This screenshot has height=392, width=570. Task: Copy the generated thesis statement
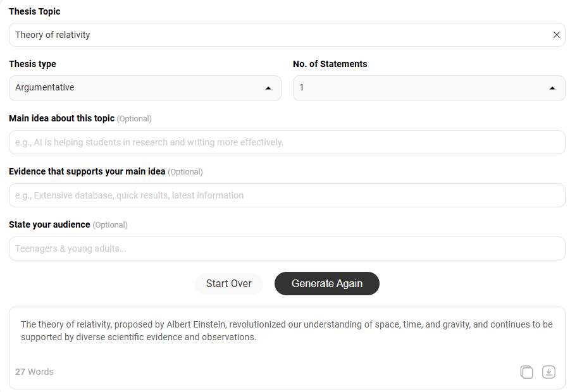(x=526, y=372)
